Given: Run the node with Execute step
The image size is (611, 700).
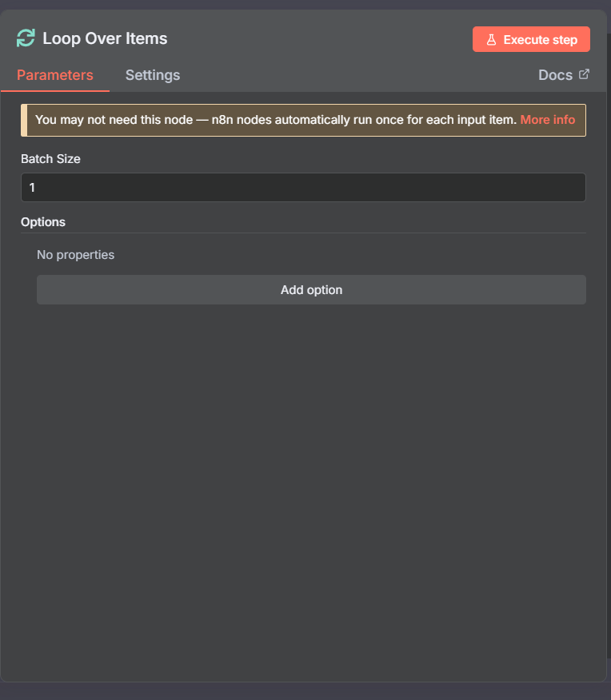Looking at the screenshot, I should click(x=531, y=40).
